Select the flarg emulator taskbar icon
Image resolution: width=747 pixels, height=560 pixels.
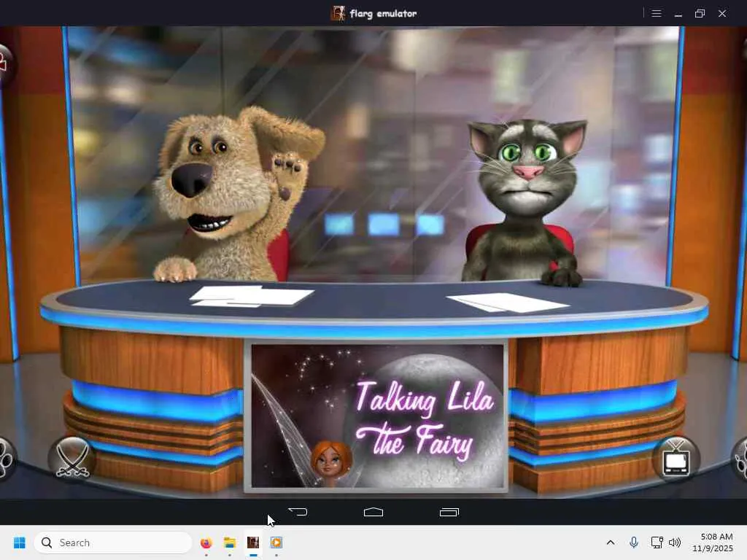click(253, 542)
